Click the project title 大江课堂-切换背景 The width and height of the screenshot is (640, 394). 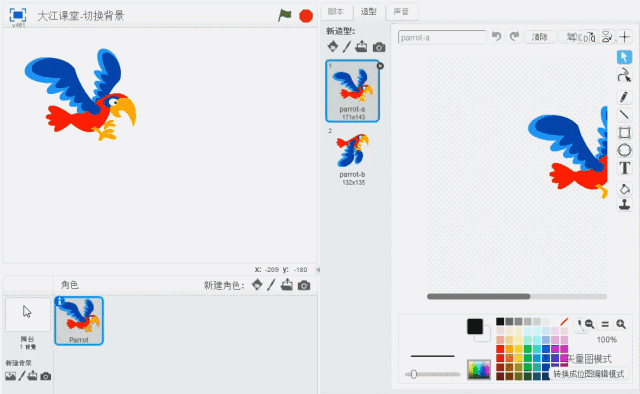(81, 16)
